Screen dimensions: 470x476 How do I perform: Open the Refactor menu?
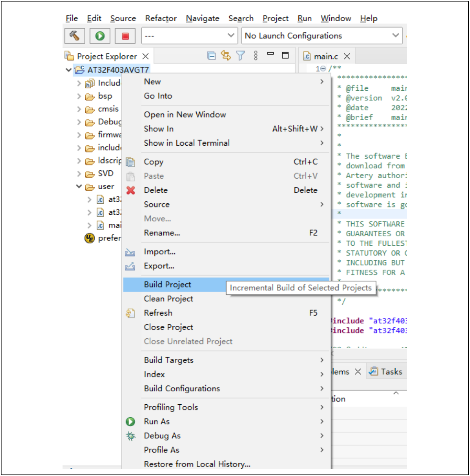pos(161,18)
